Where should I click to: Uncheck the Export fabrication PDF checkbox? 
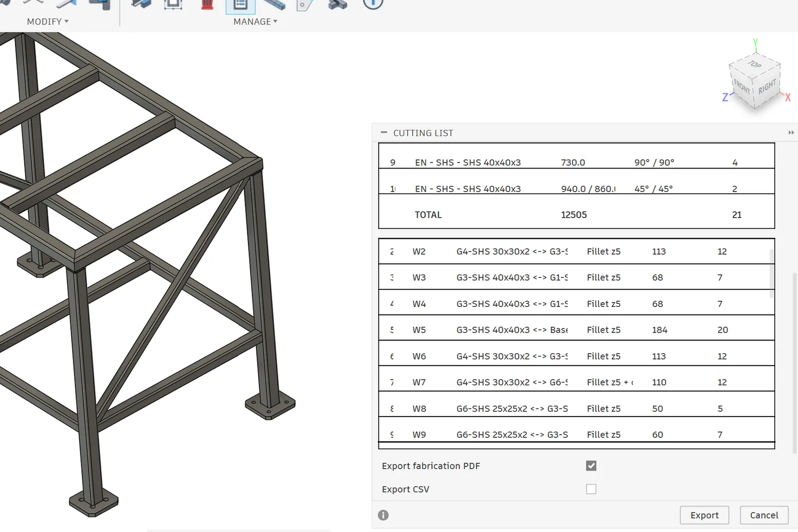[591, 465]
